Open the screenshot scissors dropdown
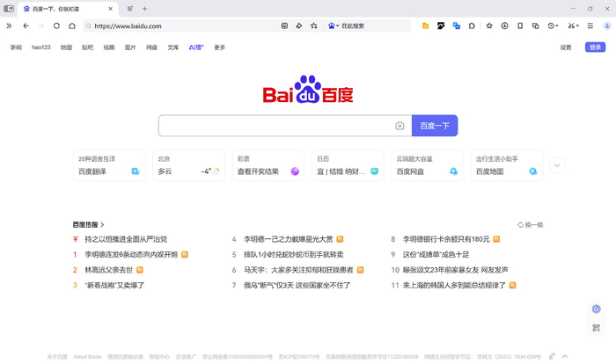 573,25
